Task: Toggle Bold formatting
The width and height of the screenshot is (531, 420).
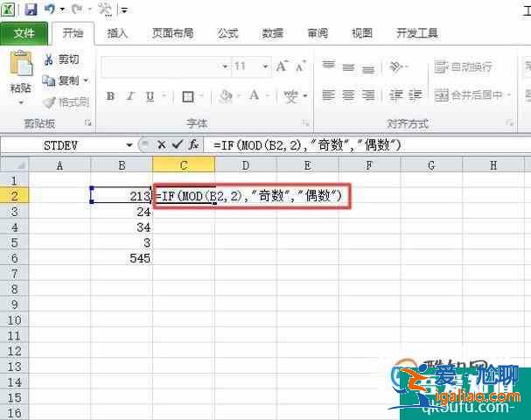Action: tap(110, 96)
